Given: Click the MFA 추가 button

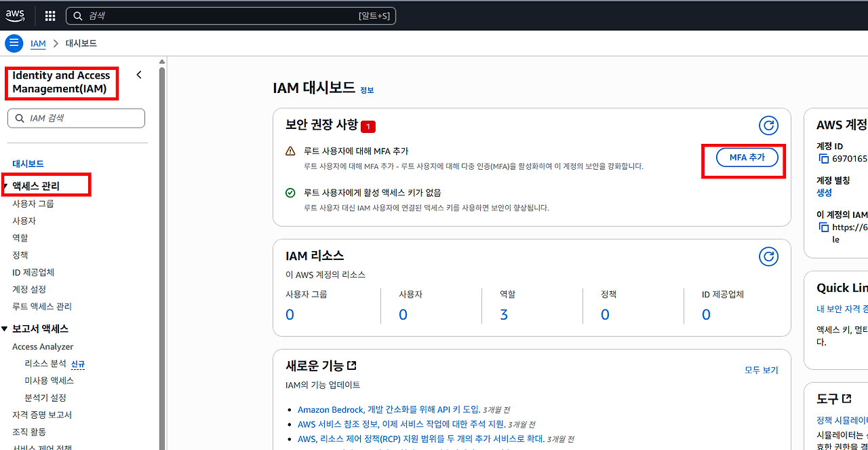Looking at the screenshot, I should coord(747,157).
